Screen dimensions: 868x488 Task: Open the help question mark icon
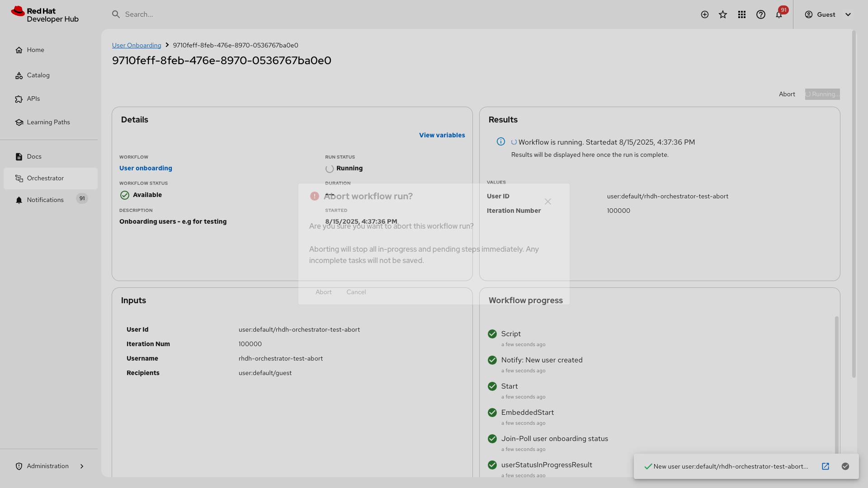(761, 14)
